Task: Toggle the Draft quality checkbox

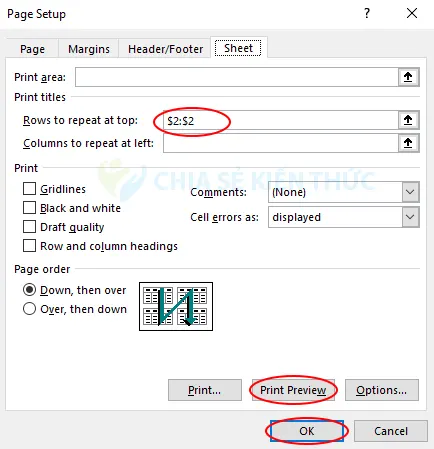Action: (29, 227)
